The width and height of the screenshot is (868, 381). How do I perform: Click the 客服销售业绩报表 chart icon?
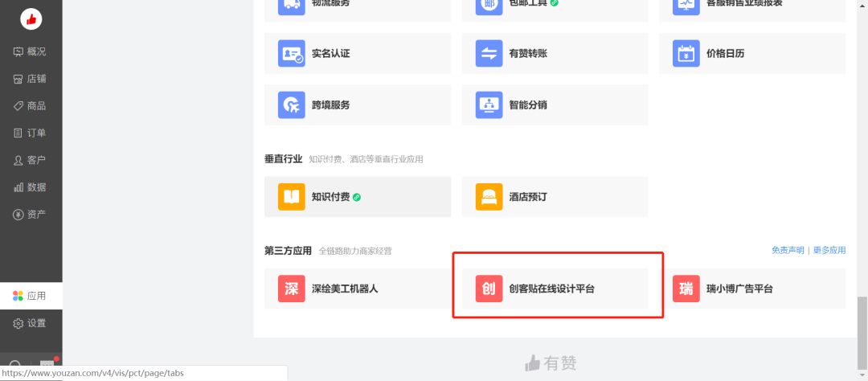(x=686, y=6)
